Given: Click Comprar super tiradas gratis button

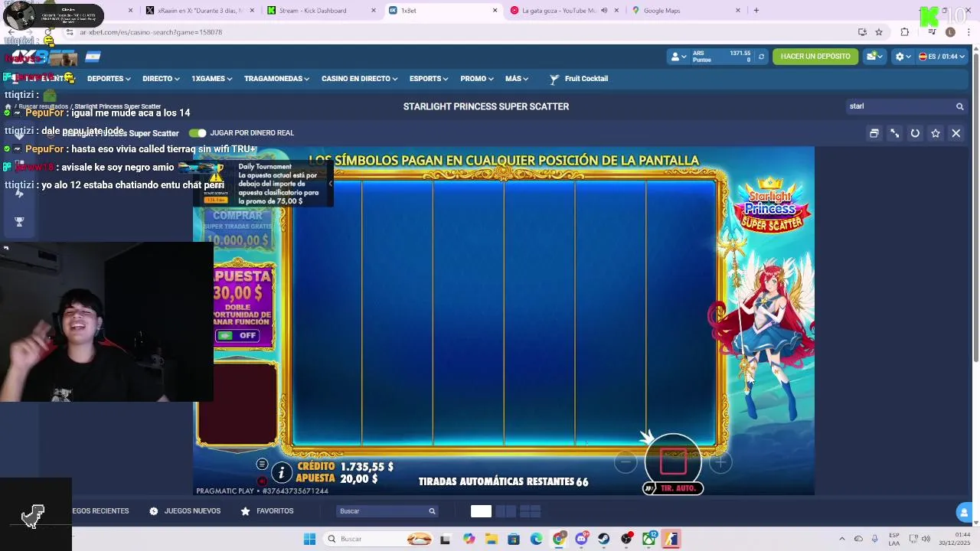Looking at the screenshot, I should coord(238,228).
